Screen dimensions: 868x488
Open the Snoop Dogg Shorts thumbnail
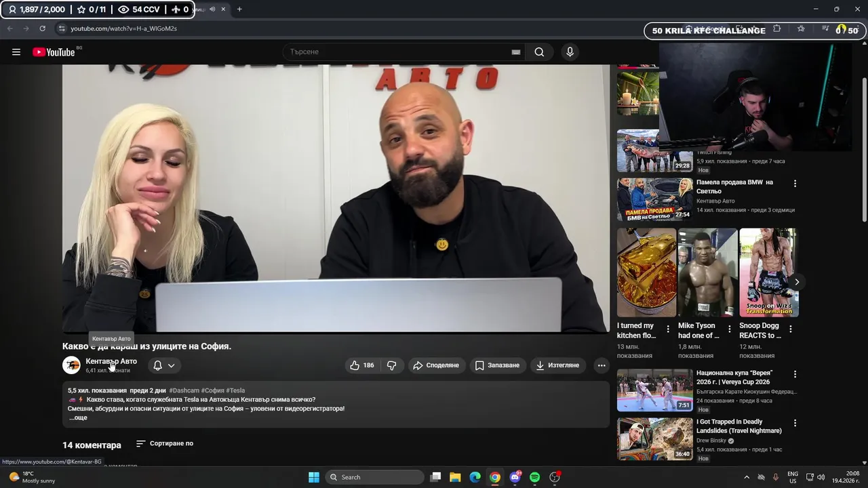[768, 272]
